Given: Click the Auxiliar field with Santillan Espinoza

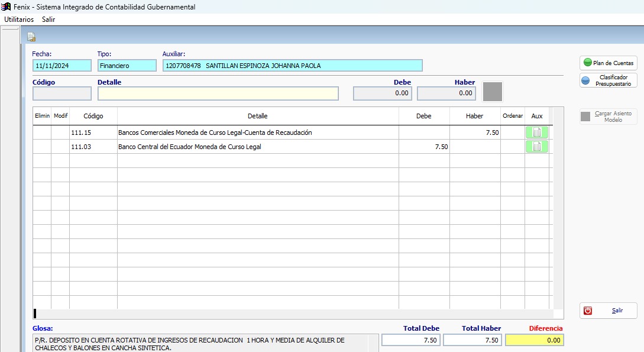Looking at the screenshot, I should point(292,66).
